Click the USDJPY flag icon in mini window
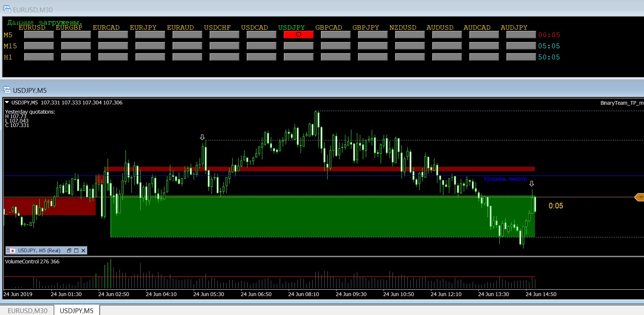This screenshot has height=315, width=644. [x=10, y=250]
